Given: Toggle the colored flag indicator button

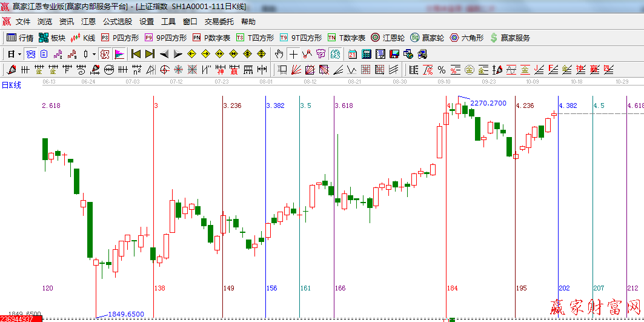Looking at the screenshot, I should point(119,54).
